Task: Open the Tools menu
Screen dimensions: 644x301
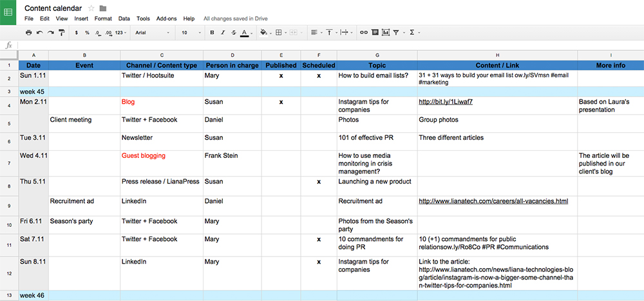Action: pos(144,19)
